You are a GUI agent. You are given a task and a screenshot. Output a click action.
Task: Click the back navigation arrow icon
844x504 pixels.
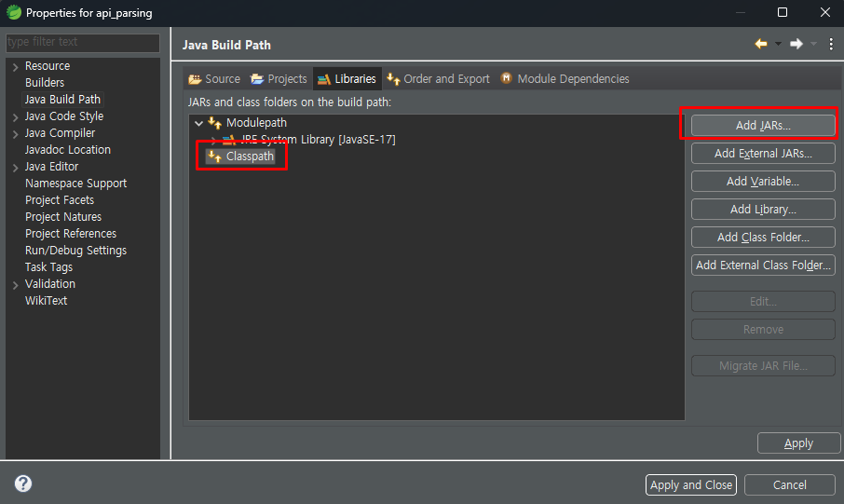coord(760,44)
